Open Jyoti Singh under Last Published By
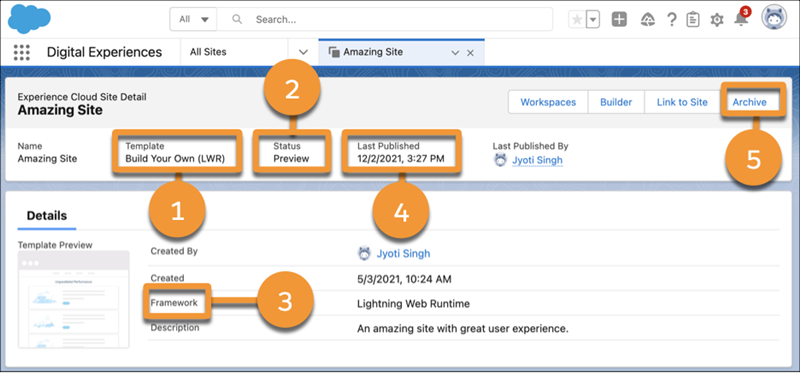800x373 pixels. tap(537, 160)
